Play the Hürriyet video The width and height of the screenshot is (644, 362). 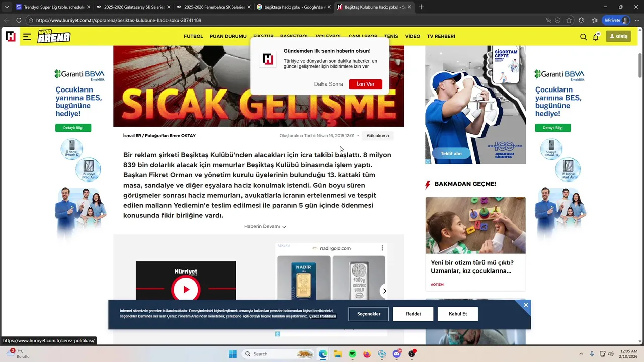coord(186,289)
